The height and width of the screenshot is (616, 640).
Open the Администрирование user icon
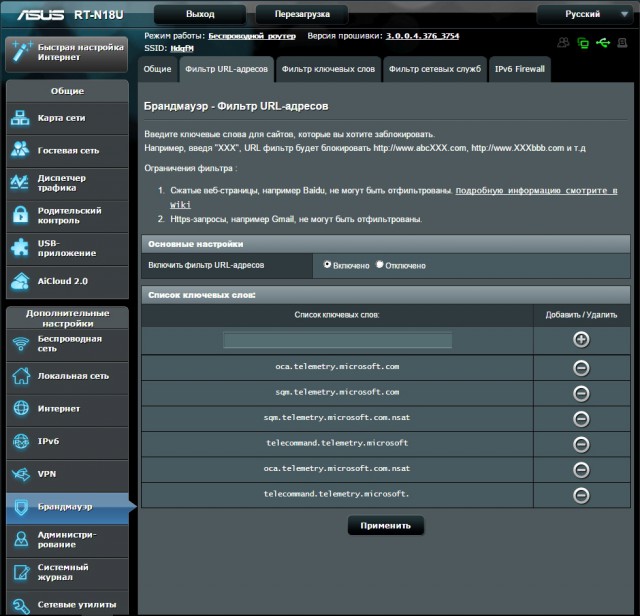click(21, 539)
